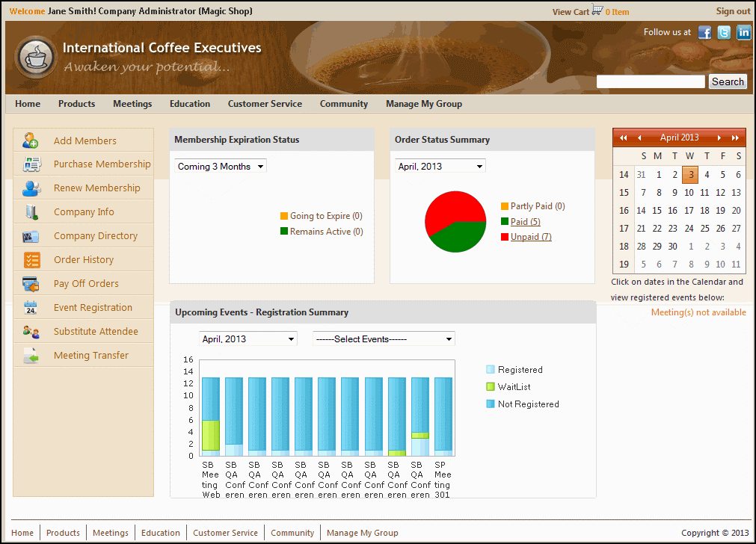
Task: Open the Twitter page icon
Action: 724,32
